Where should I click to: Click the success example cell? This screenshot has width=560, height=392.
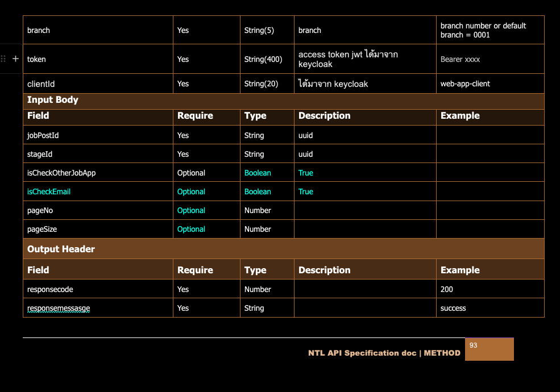[x=453, y=308]
